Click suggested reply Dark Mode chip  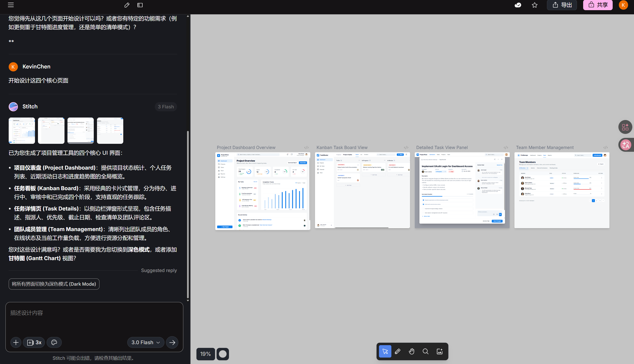54,284
